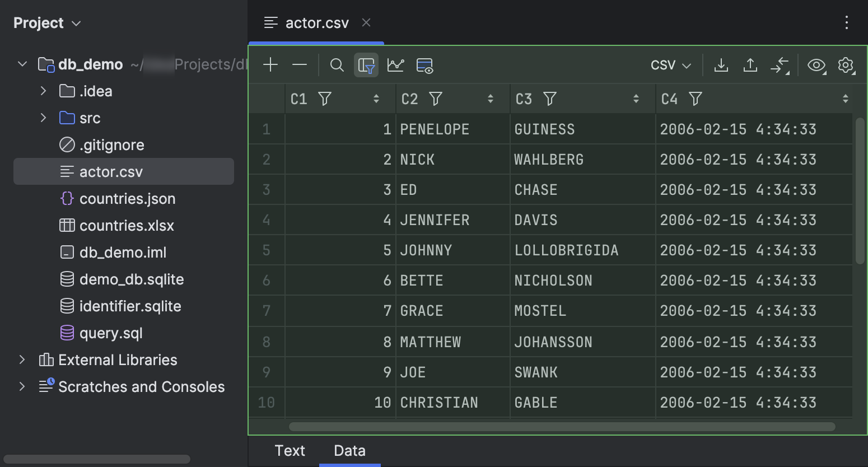Open the column display settings icon

pos(424,65)
